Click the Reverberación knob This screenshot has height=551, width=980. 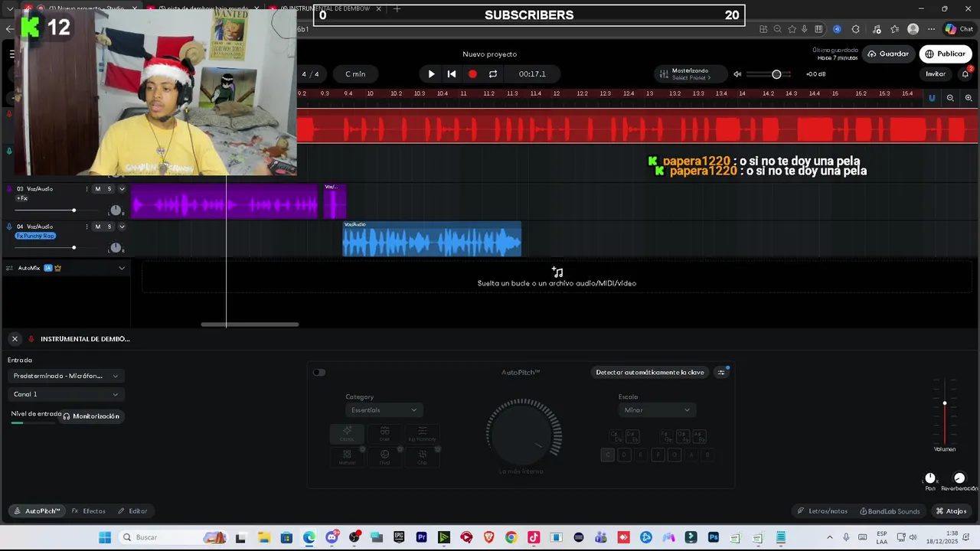click(959, 478)
